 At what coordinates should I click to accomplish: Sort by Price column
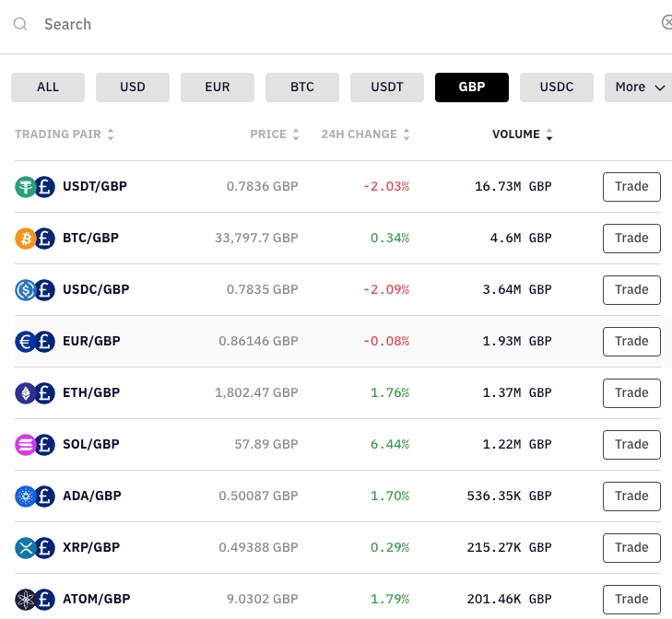[275, 134]
